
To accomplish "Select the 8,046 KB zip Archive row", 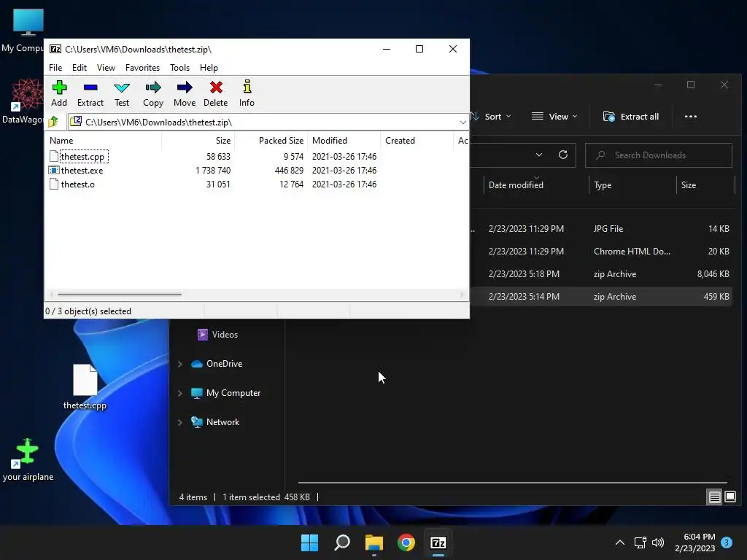I will 601,274.
